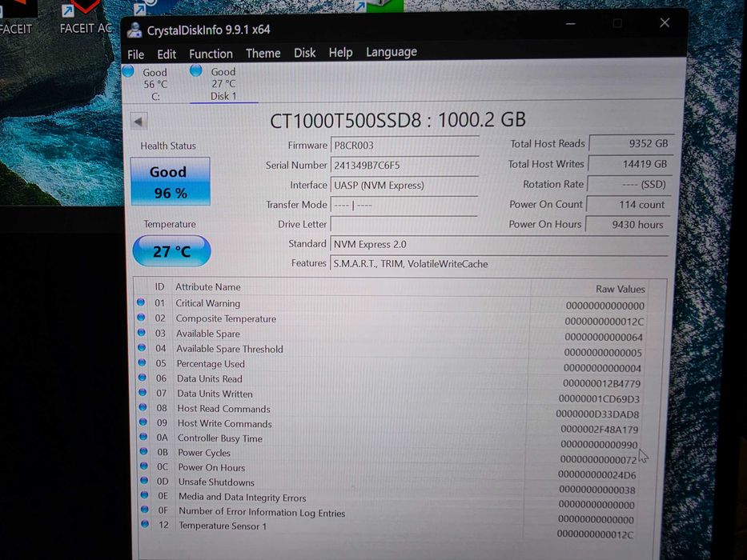Click the blue status orb above C: drive
This screenshot has width=747, height=560.
pos(128,71)
